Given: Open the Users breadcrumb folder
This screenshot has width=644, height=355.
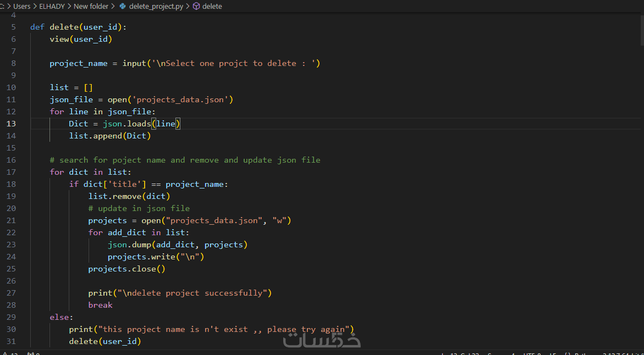Looking at the screenshot, I should click(x=22, y=6).
